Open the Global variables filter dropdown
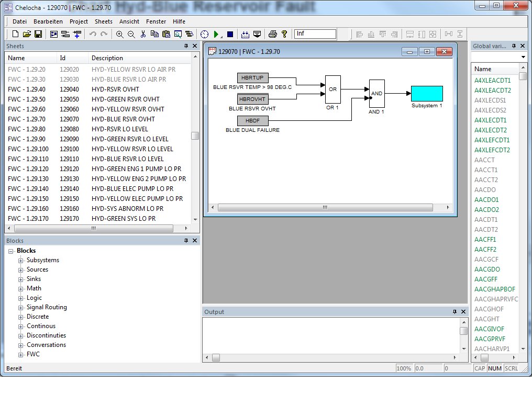Screen dimensions: 532x405 point(523,57)
